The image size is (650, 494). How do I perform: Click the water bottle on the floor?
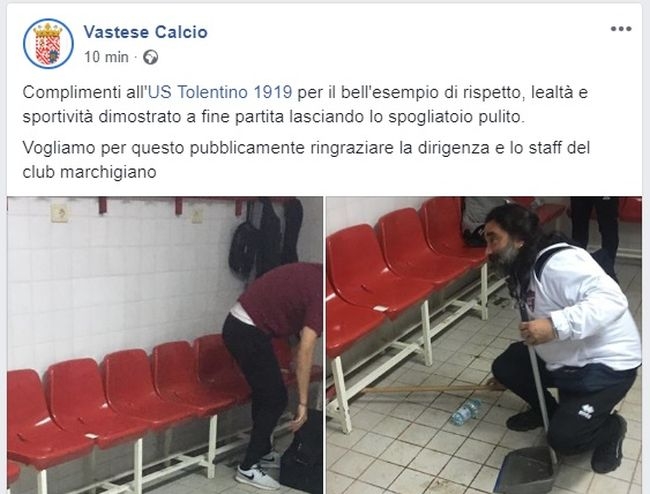467,411
